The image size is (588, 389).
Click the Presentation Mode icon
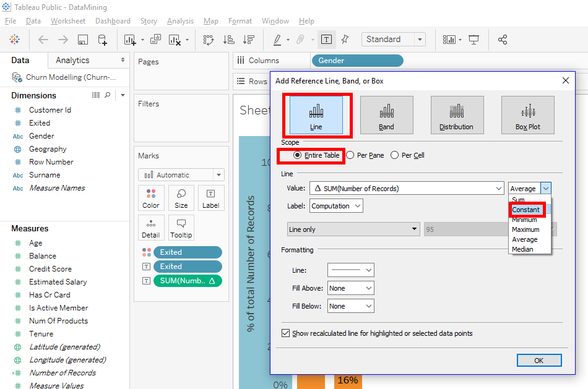(x=474, y=40)
